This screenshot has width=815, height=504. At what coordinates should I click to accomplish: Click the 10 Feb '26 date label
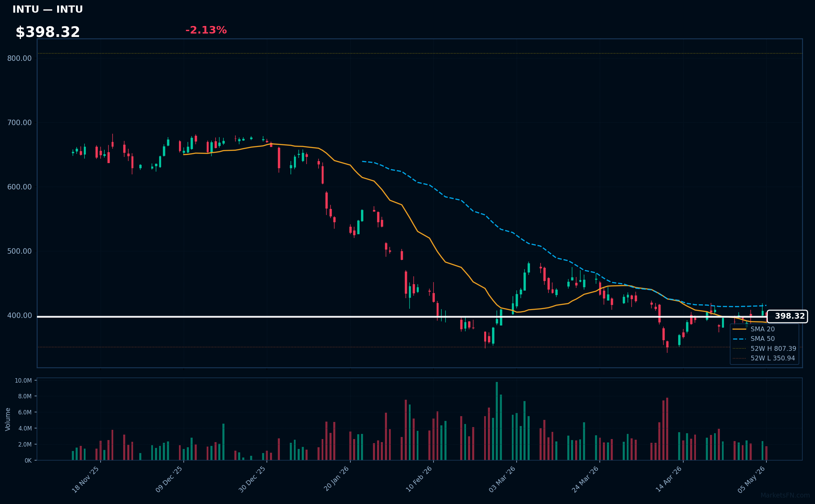tap(419, 479)
